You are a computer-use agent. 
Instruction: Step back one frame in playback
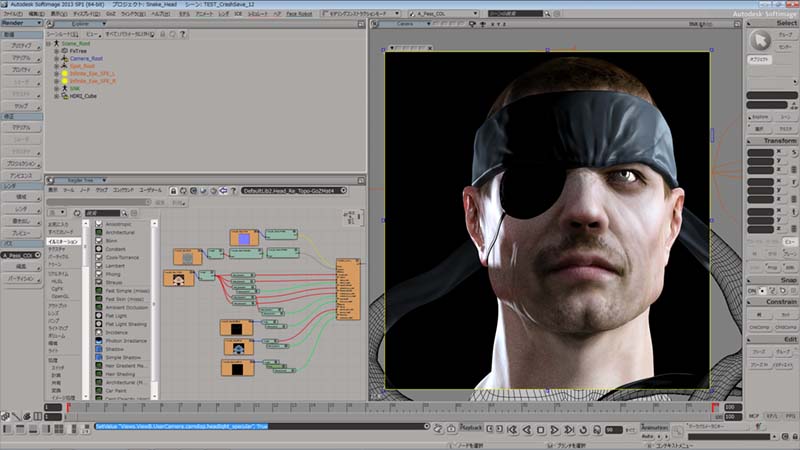pos(527,430)
